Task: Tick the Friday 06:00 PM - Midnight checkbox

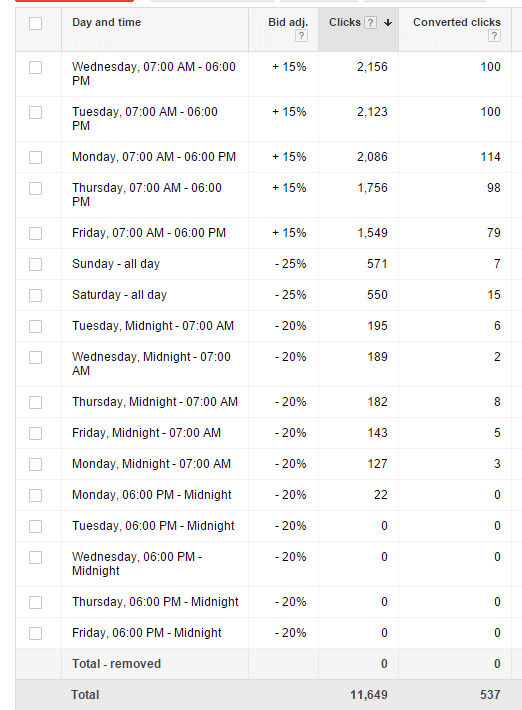Action: pyautogui.click(x=35, y=633)
